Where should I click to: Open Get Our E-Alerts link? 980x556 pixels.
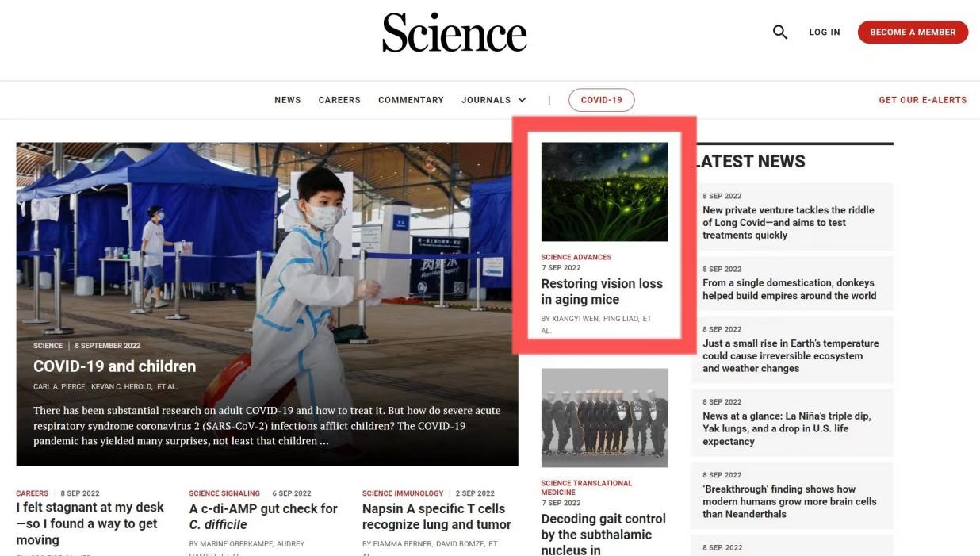(x=923, y=100)
